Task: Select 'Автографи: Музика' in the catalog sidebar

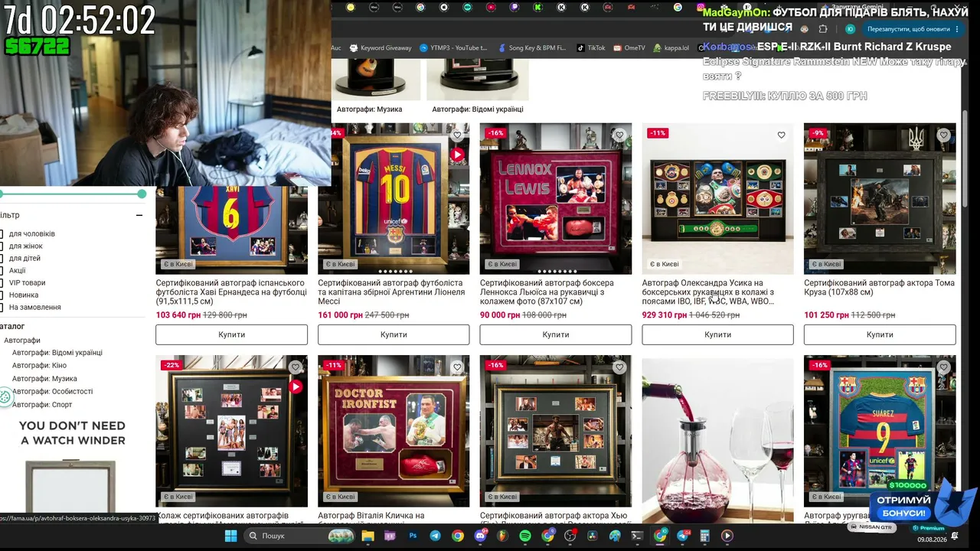Action: tap(44, 379)
